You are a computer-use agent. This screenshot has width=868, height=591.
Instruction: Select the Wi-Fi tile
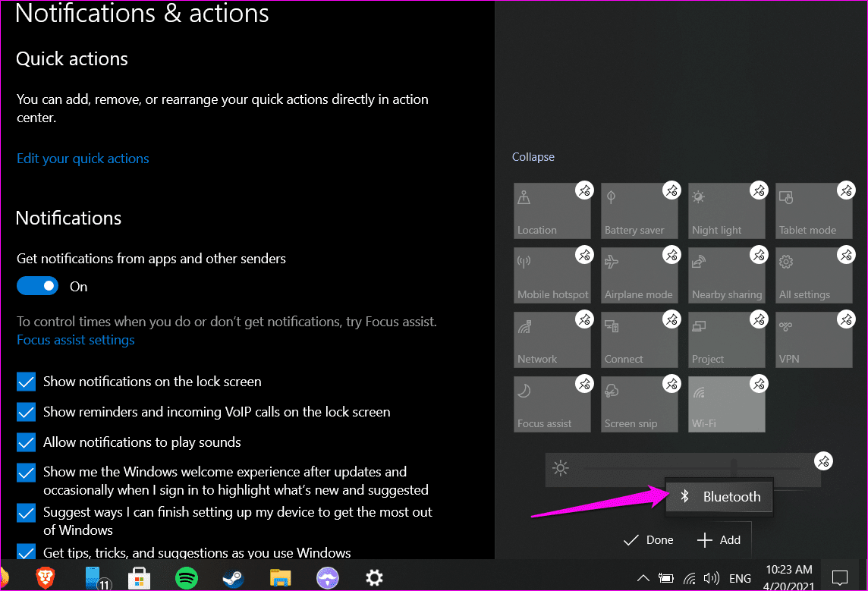(x=726, y=404)
